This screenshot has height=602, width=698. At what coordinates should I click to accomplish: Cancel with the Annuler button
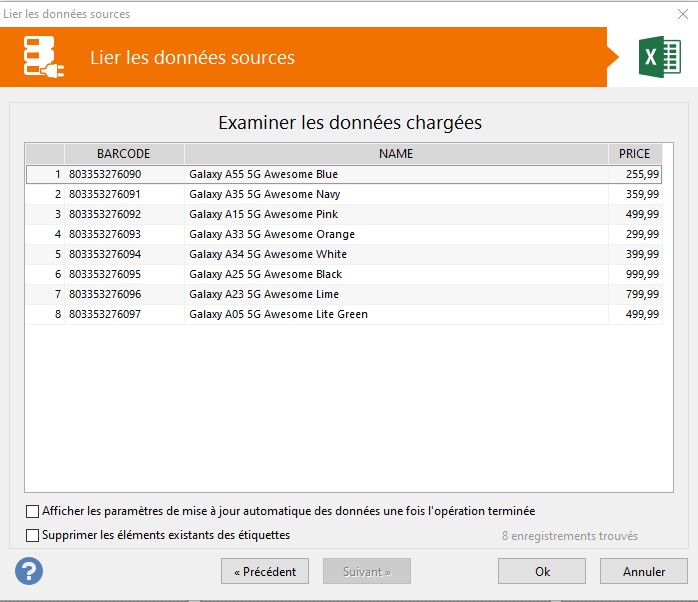[644, 571]
